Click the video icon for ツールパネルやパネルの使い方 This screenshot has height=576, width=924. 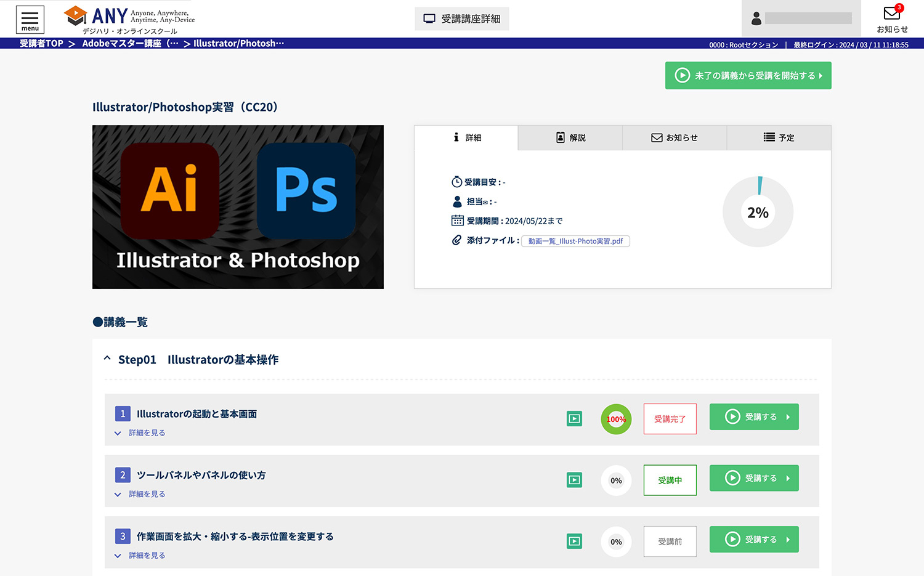click(574, 480)
